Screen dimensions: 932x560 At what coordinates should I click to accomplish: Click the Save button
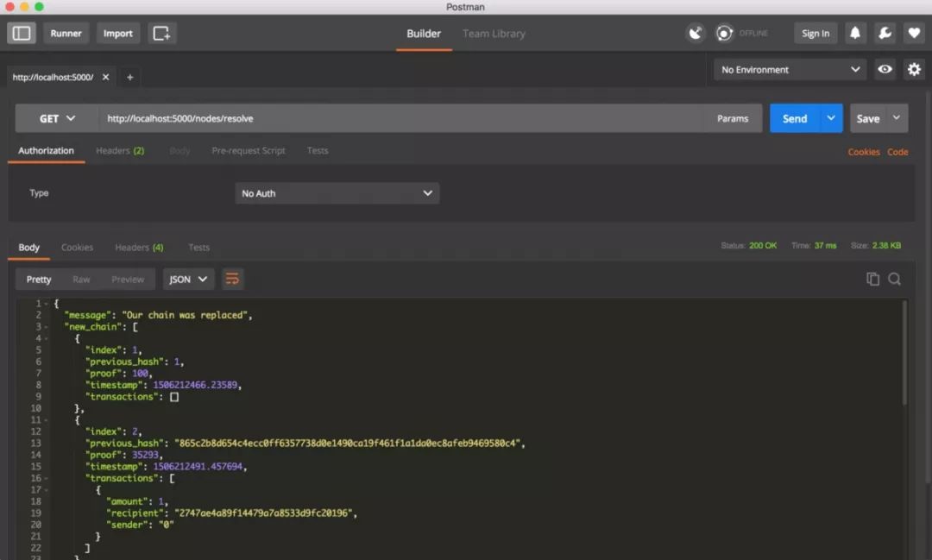point(868,118)
